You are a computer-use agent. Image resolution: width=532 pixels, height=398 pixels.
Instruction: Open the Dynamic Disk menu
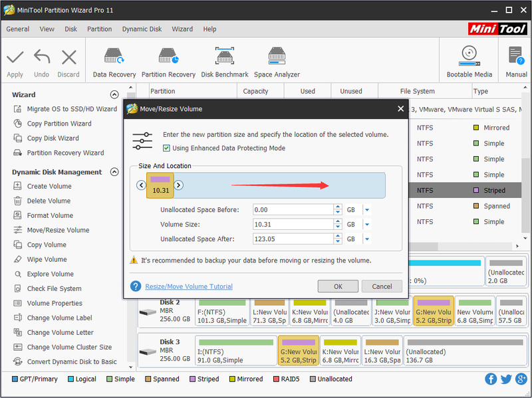(x=142, y=29)
